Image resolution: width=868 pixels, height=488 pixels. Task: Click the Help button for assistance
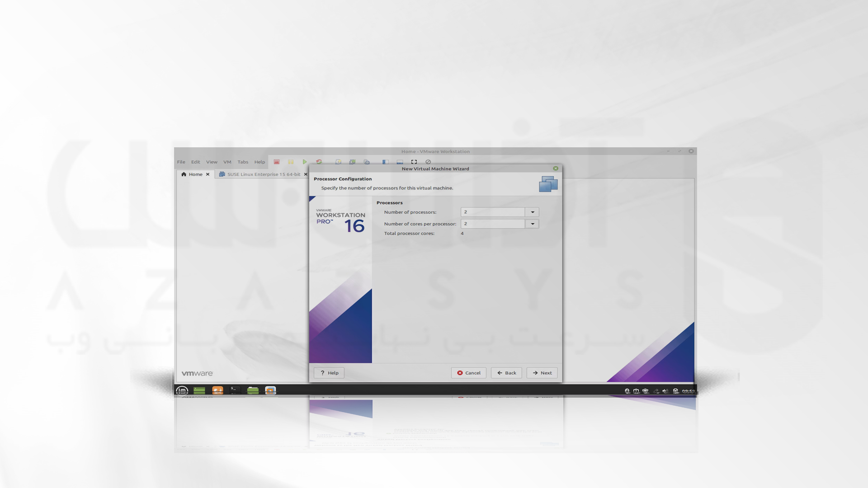[328, 372]
